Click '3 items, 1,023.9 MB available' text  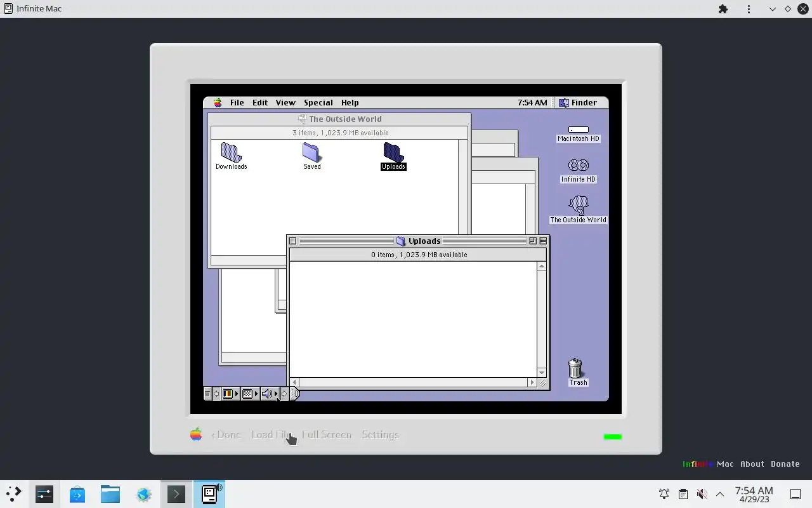pos(340,133)
